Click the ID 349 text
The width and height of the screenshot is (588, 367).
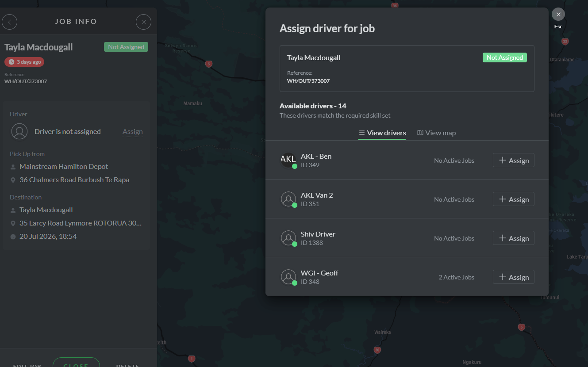point(310,165)
